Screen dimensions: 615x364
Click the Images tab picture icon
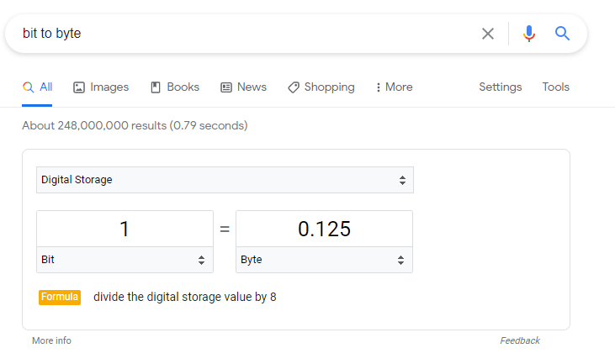79,87
